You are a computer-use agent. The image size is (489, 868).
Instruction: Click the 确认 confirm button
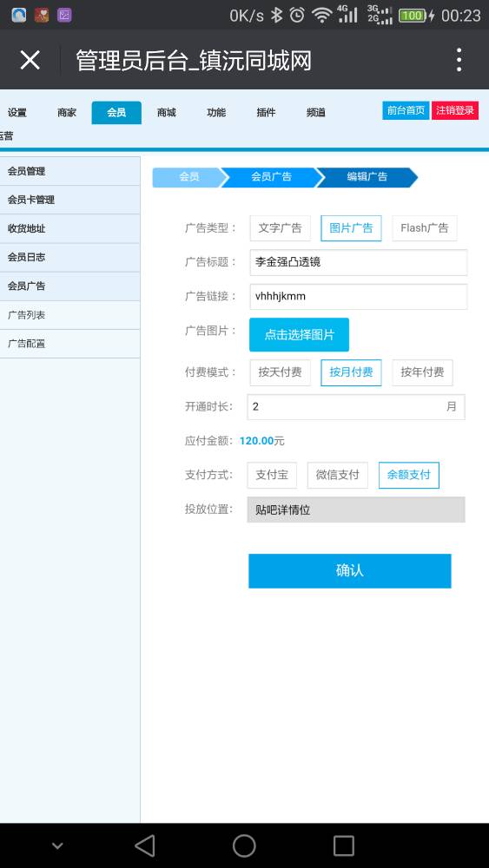pos(350,571)
